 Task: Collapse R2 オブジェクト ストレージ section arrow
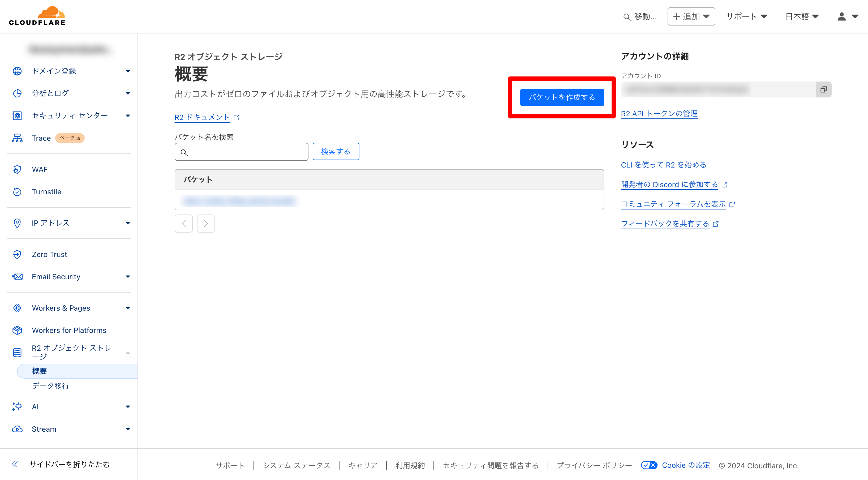pos(128,353)
